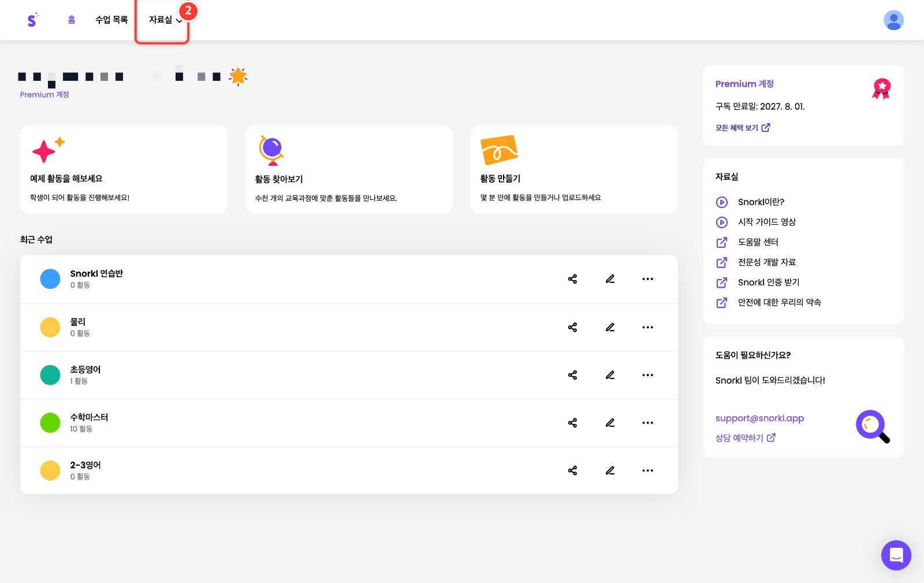Click the 1 활동 count text
924x583 pixels.
click(x=79, y=381)
